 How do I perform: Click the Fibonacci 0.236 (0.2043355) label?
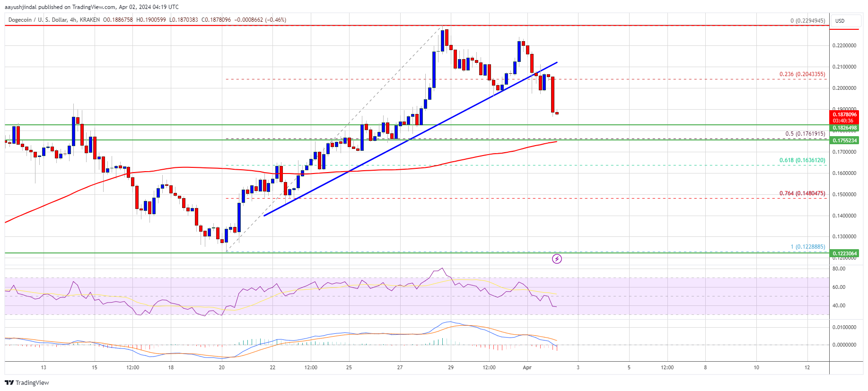pos(802,74)
